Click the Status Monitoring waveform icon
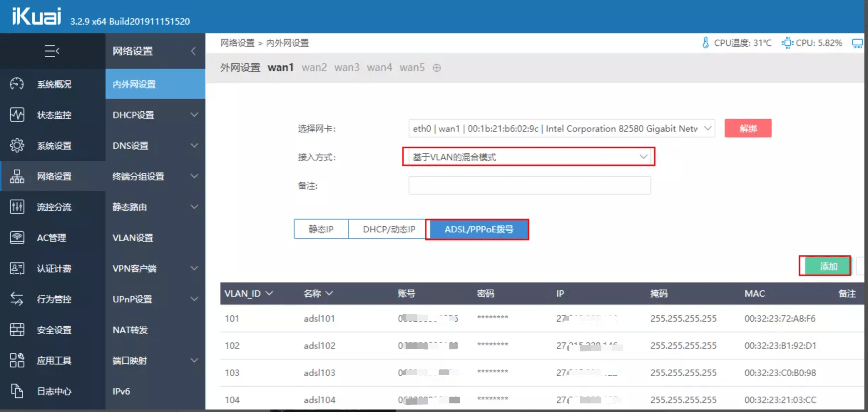The height and width of the screenshot is (412, 868). pos(17,115)
